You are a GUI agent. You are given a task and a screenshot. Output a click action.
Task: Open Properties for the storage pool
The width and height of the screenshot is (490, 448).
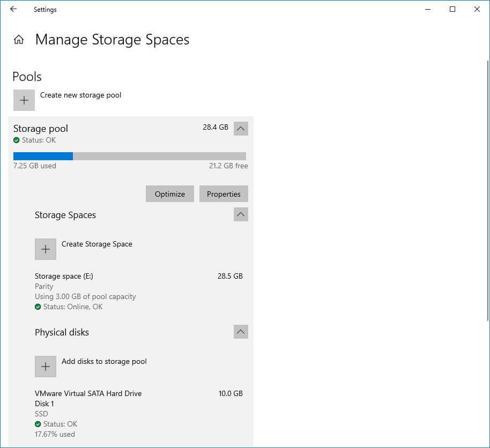224,193
